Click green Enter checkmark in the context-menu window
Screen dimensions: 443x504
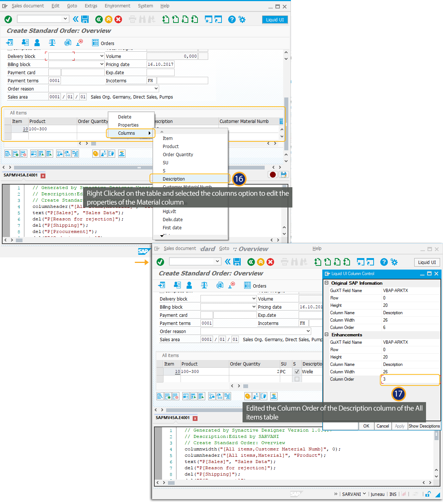click(x=8, y=19)
